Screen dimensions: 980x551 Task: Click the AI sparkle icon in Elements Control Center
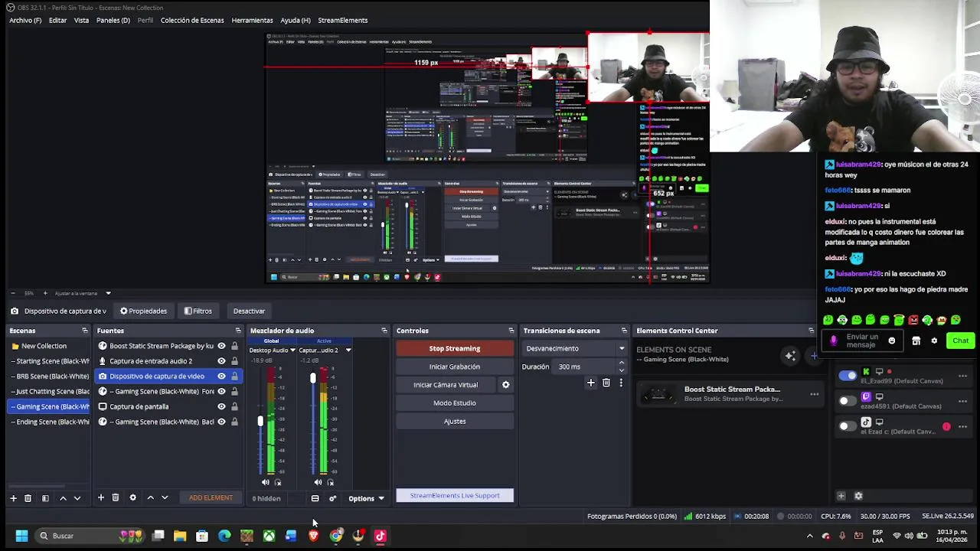[790, 355]
